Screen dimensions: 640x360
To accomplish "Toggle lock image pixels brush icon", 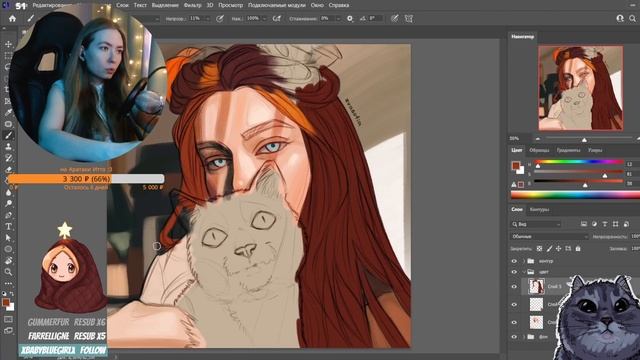I will click(x=549, y=249).
